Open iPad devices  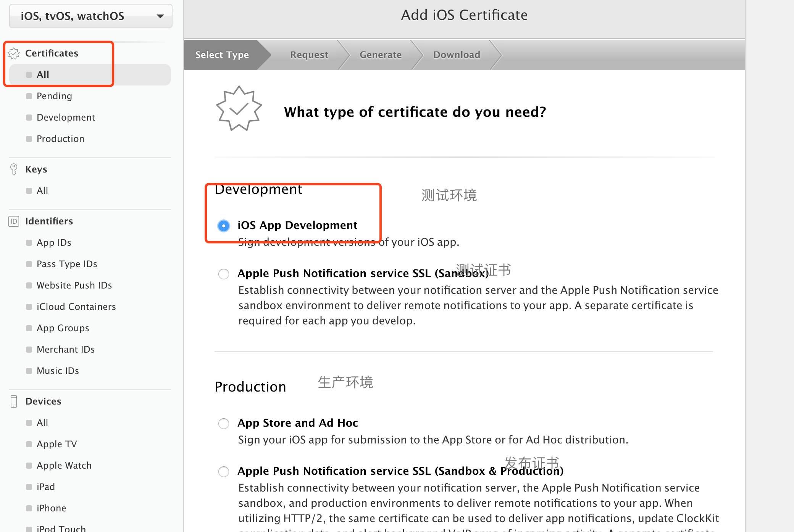click(x=46, y=487)
